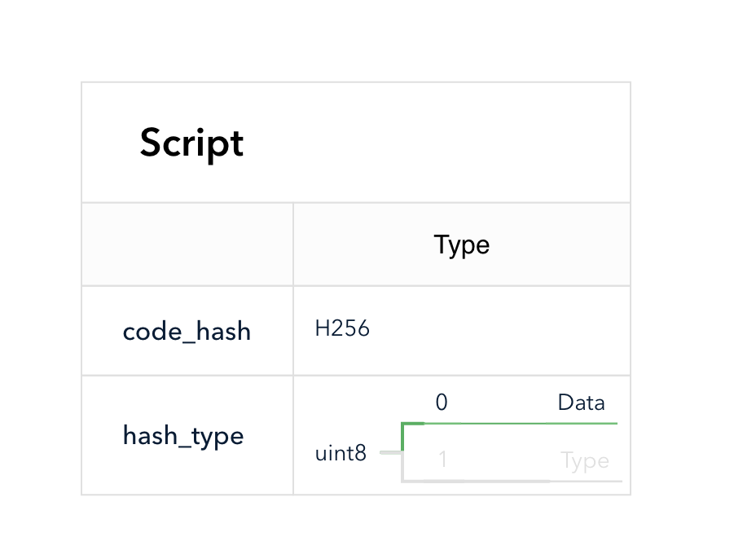Click the '0' enum value

pyautogui.click(x=442, y=403)
